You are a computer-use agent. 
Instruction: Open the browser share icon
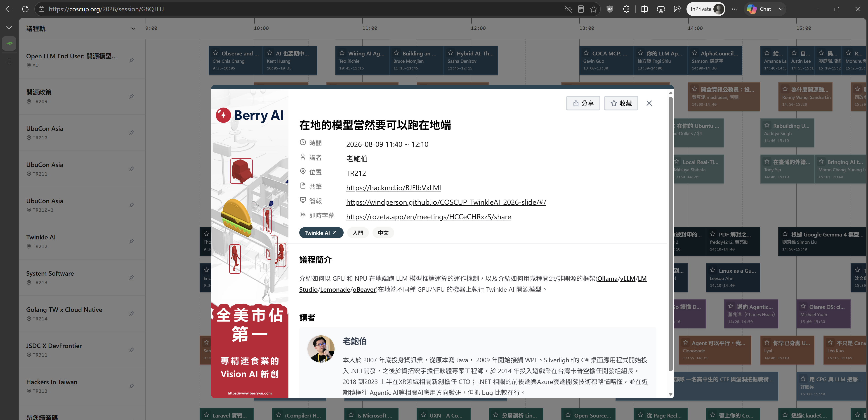tap(677, 9)
